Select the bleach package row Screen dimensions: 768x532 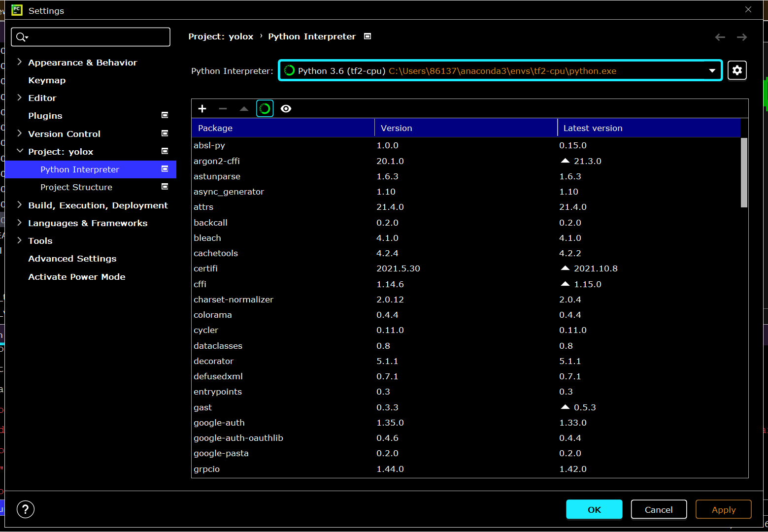tap(466, 238)
